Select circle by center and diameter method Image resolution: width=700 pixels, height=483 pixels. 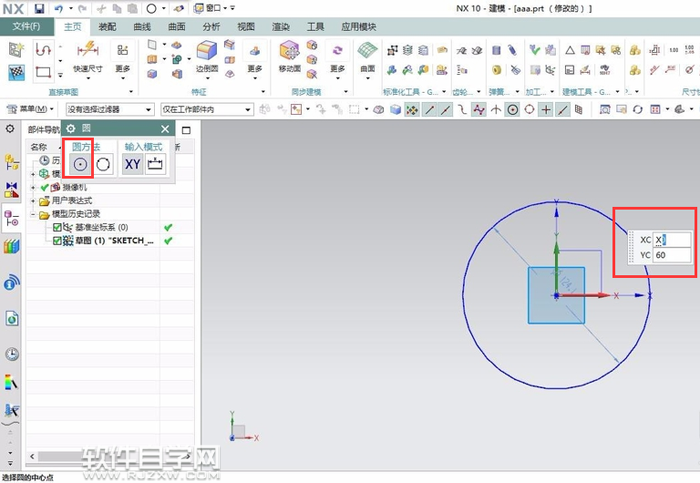pyautogui.click(x=78, y=165)
